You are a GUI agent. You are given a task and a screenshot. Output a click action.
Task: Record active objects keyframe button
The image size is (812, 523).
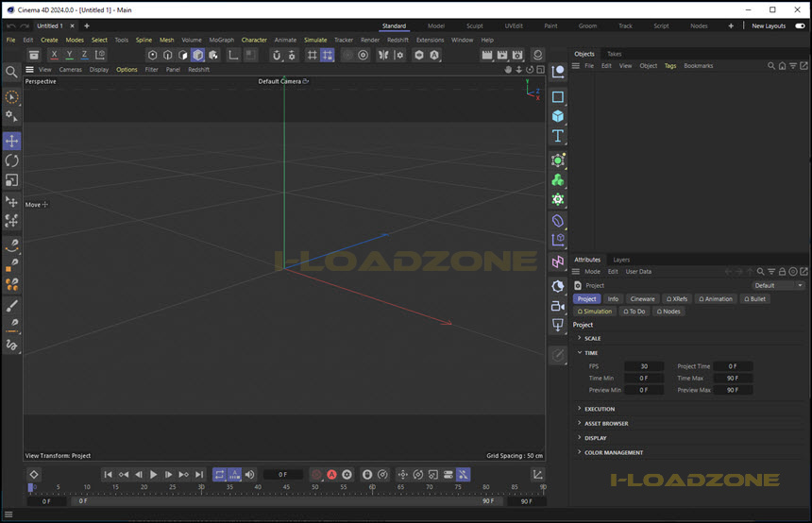tap(316, 474)
